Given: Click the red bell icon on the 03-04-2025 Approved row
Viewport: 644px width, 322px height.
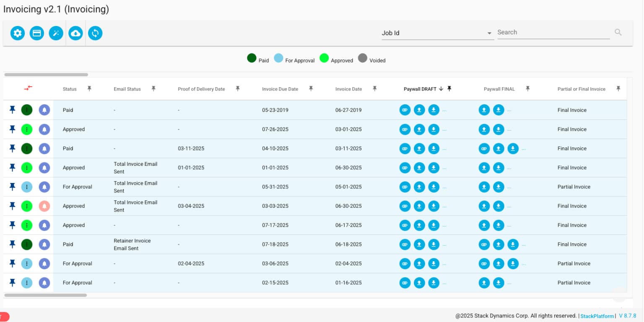Looking at the screenshot, I should [x=44, y=206].
